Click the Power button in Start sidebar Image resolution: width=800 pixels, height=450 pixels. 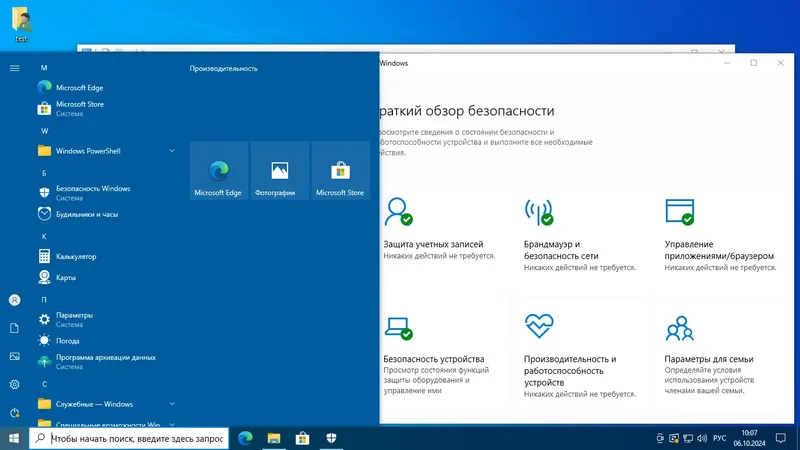point(14,412)
